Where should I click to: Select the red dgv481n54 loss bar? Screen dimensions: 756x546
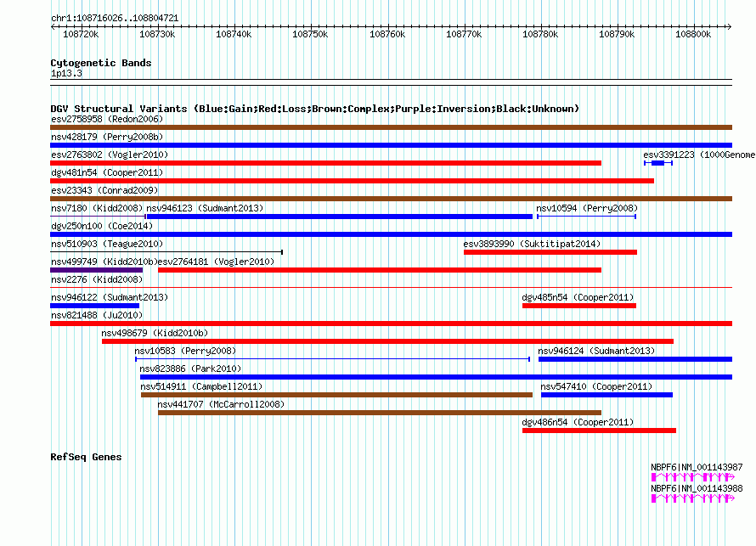click(352, 181)
